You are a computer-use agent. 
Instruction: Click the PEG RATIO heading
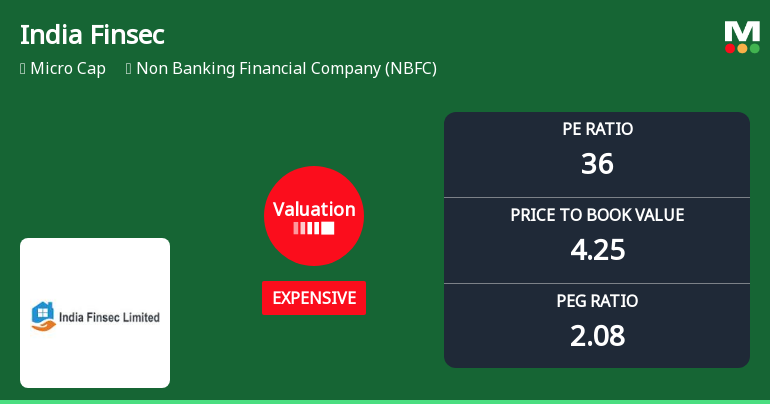tap(597, 301)
